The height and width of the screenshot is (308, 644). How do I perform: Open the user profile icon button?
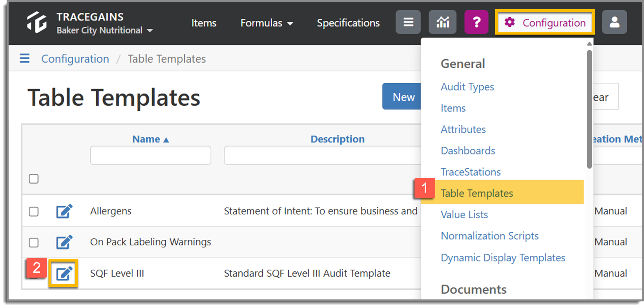coord(614,22)
